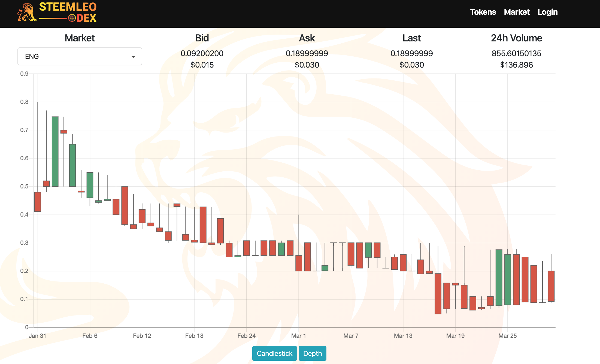Click the 24h Volume value 855.60150135
Viewport: 600px width, 364px height.
coord(516,53)
